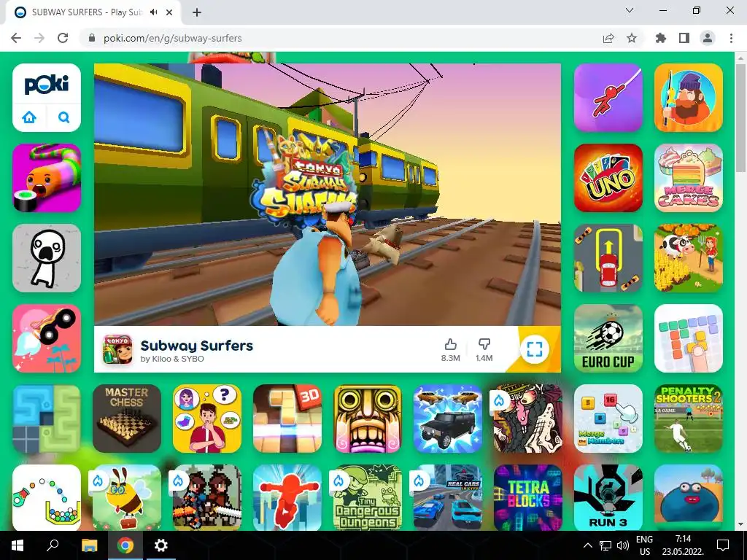Screen dimensions: 747x560
Task: Open the Merge Cakes game
Action: pos(689,178)
